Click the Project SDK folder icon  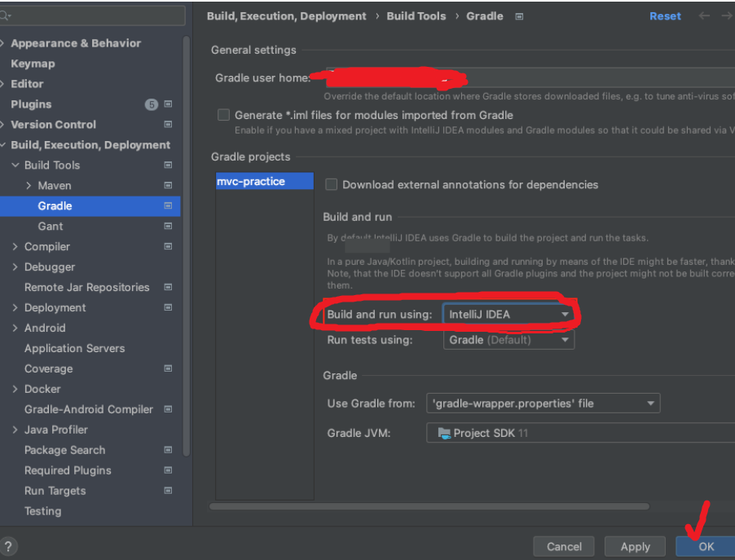click(444, 433)
